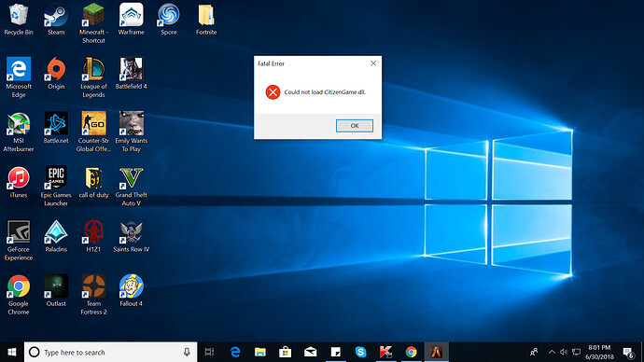Screen dimensions: 644x362
Task: Open Skype from the taskbar
Action: click(x=360, y=352)
